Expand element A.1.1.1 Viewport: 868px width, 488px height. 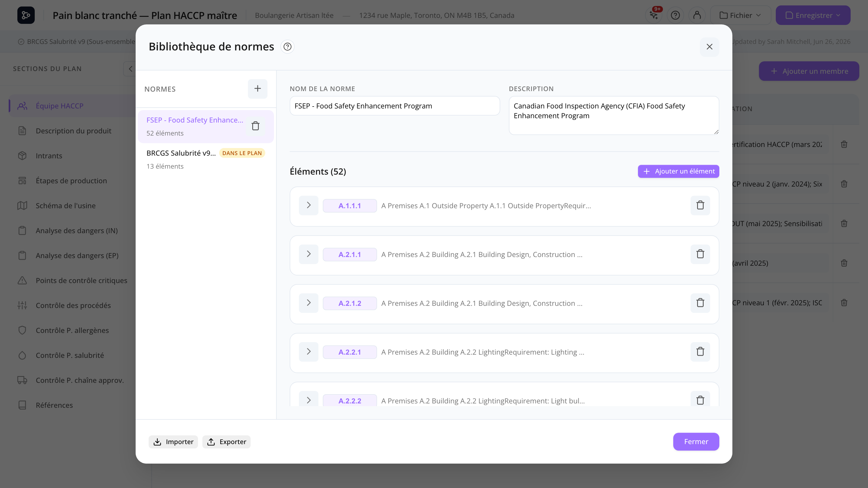(x=308, y=205)
